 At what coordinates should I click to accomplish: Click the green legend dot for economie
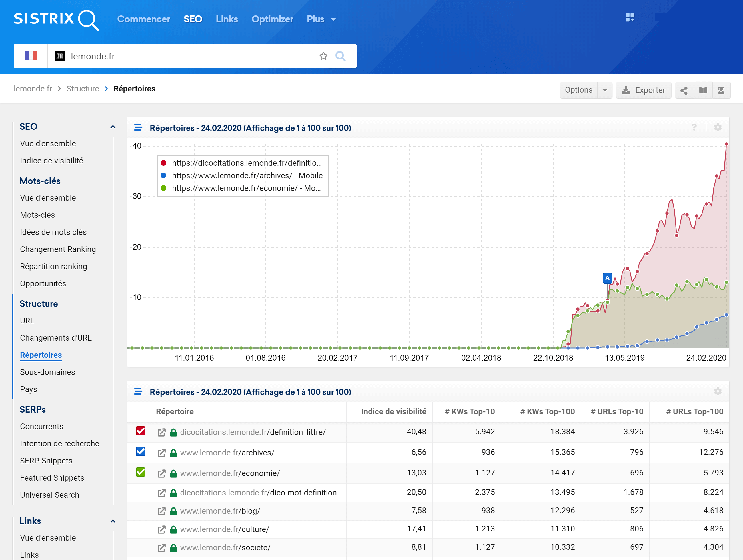163,188
